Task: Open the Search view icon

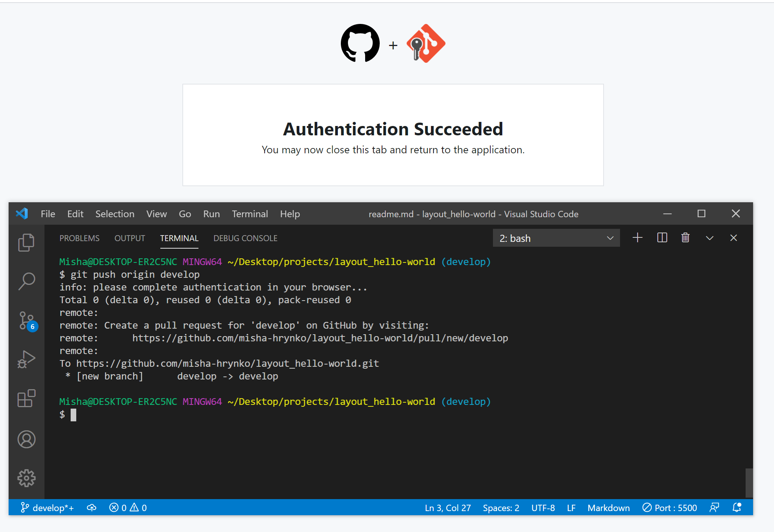Action: [x=26, y=282]
